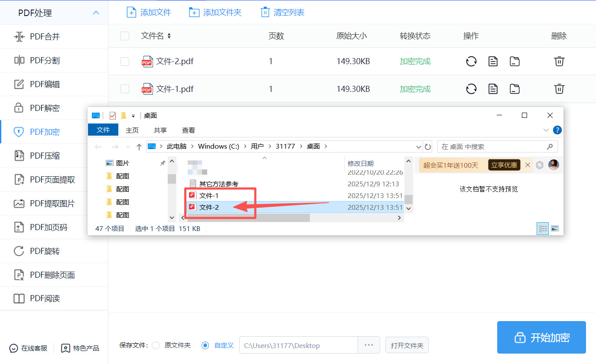Screen dimensions: 596x364
Task: Switch Explorer to details view icon
Action: click(543, 228)
